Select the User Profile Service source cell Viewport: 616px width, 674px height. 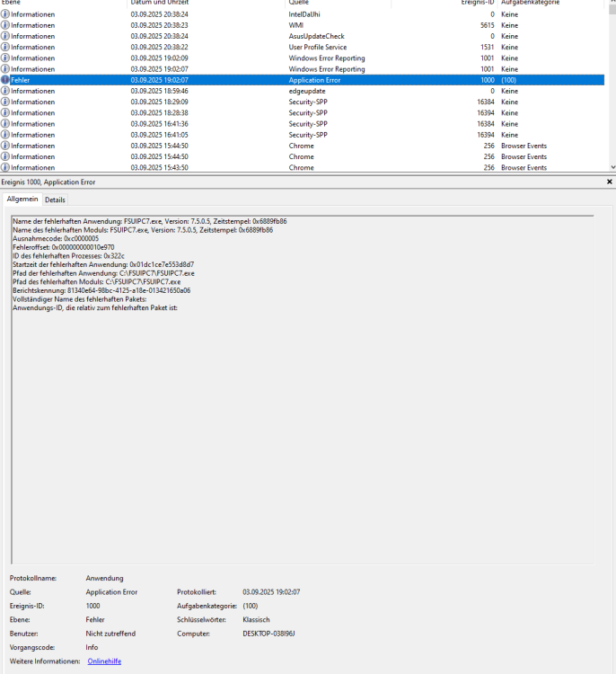318,48
